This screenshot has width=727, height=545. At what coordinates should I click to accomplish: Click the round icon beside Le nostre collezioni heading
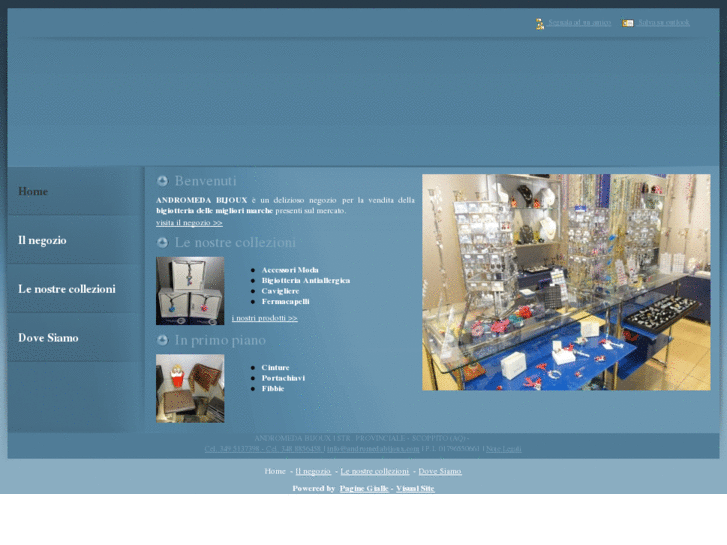[x=162, y=243]
